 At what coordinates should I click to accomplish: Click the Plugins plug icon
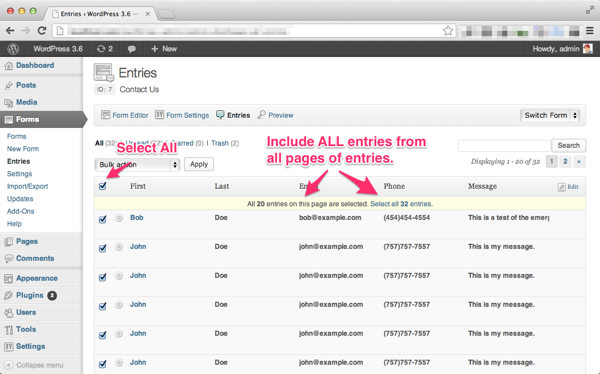tap(8, 296)
